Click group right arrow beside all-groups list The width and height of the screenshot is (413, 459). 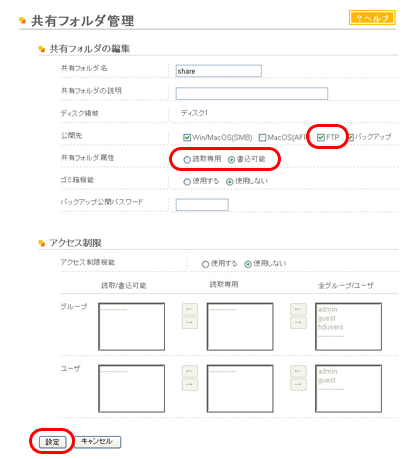click(298, 323)
